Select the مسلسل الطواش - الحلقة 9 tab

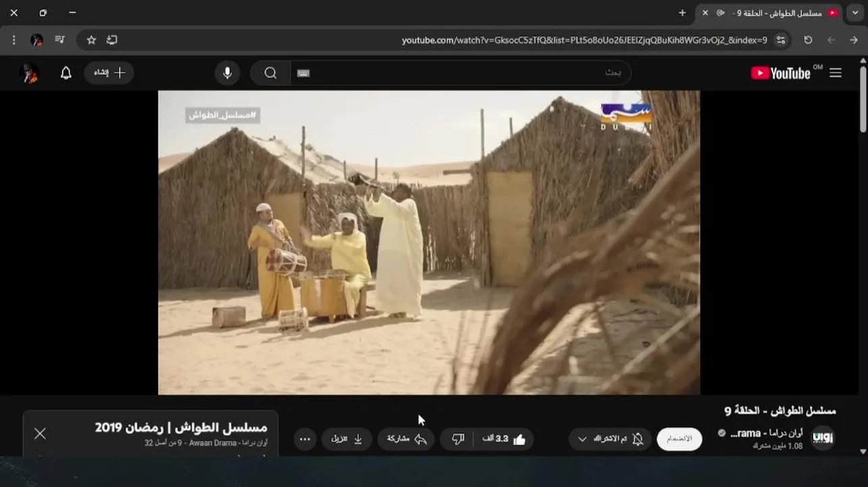[770, 13]
